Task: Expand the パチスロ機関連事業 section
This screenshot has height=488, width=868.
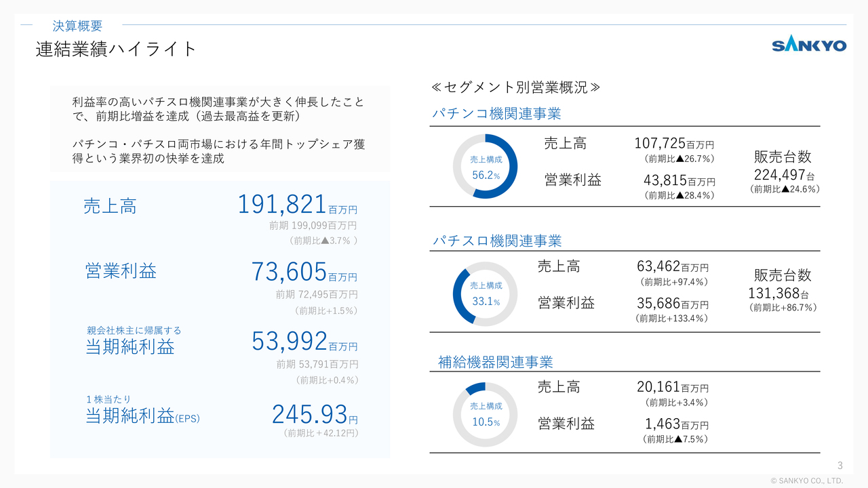Action: 496,241
